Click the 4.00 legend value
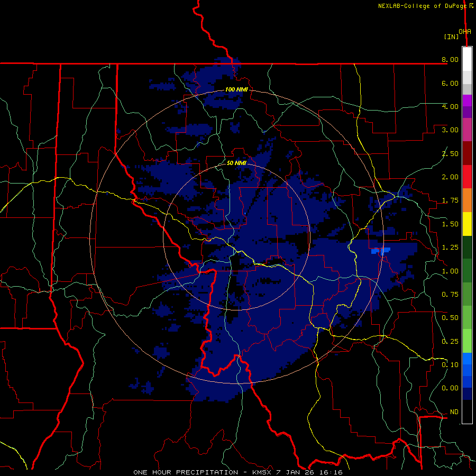The image size is (476, 476). [450, 106]
